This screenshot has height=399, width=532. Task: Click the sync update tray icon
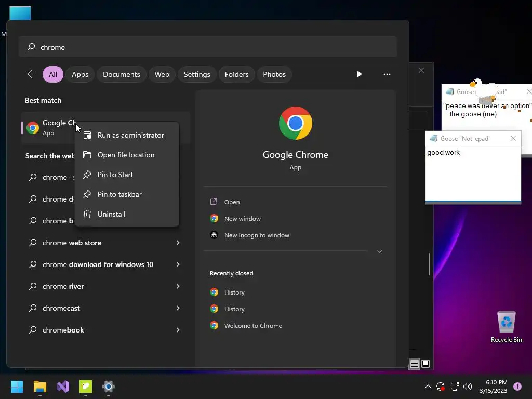click(441, 387)
